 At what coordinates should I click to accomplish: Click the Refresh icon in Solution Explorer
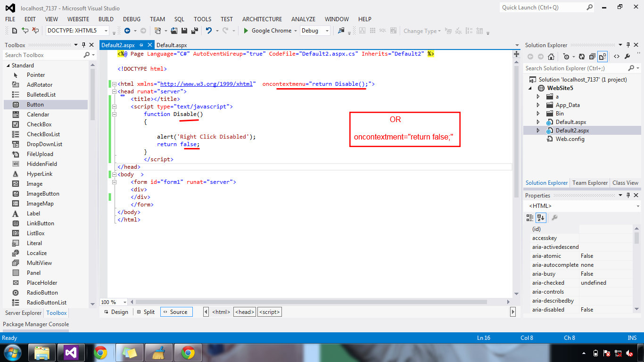click(581, 57)
